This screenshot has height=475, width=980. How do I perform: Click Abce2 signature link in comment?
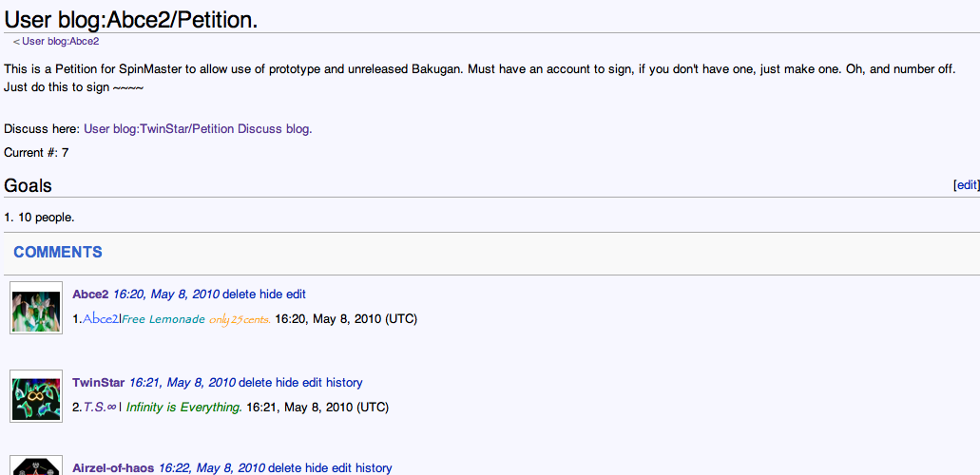tap(101, 319)
